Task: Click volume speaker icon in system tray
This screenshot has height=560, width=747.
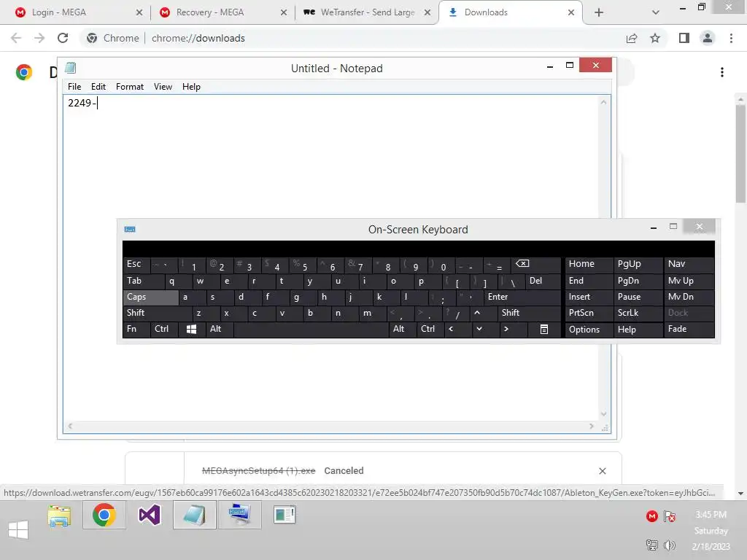Action: [670, 545]
